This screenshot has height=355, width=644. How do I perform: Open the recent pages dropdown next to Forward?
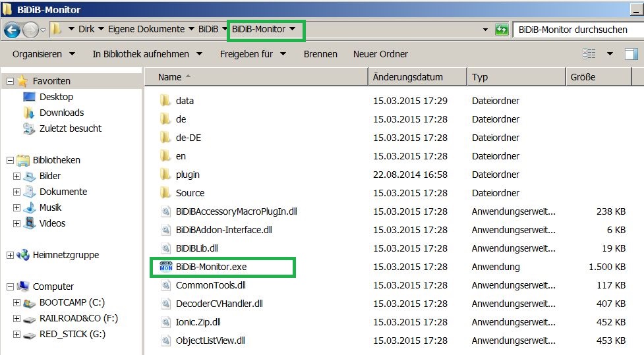pos(43,30)
